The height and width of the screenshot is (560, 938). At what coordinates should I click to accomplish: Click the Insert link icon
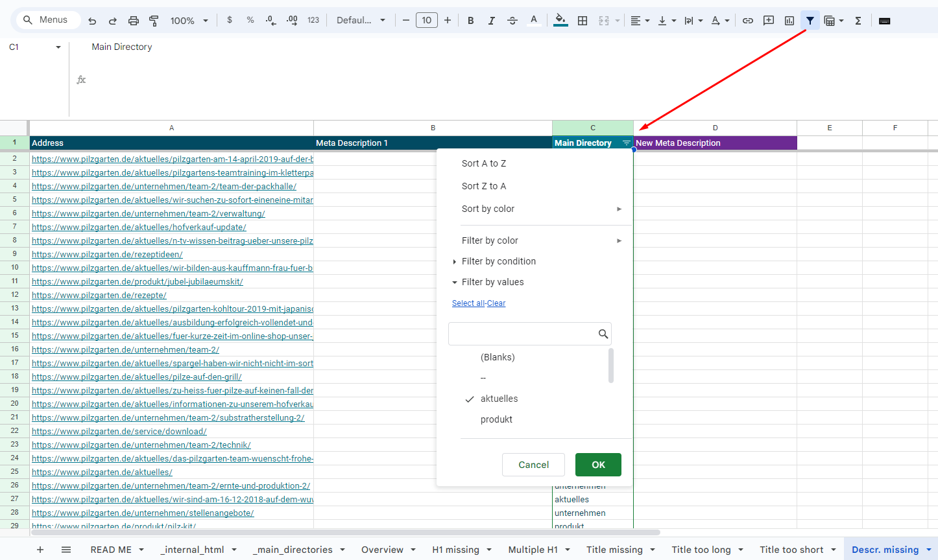747,20
